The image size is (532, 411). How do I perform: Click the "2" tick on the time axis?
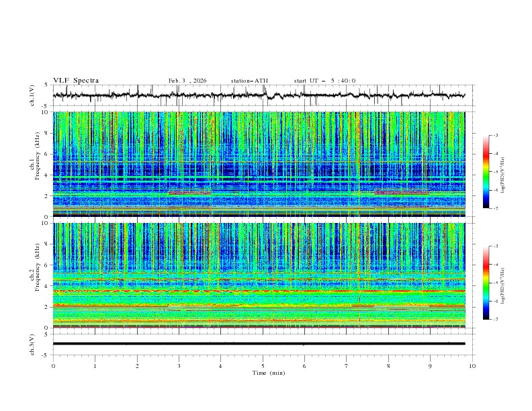(x=137, y=366)
